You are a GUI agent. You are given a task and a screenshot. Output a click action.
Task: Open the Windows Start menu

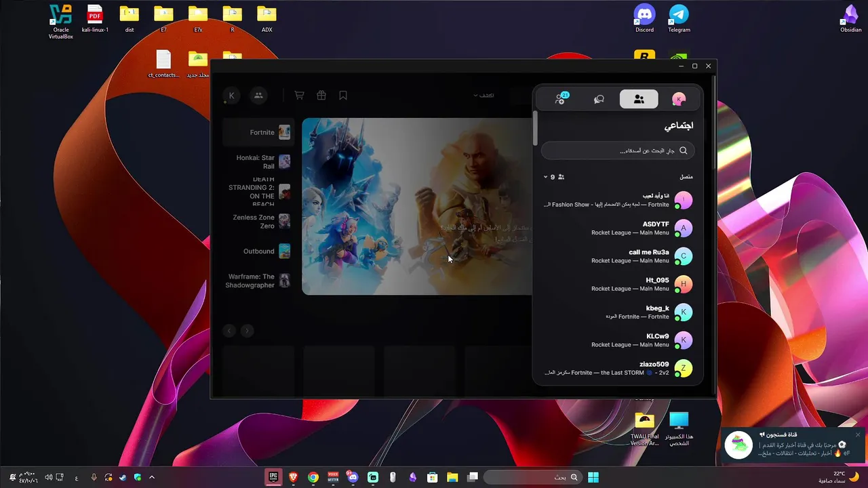593,477
